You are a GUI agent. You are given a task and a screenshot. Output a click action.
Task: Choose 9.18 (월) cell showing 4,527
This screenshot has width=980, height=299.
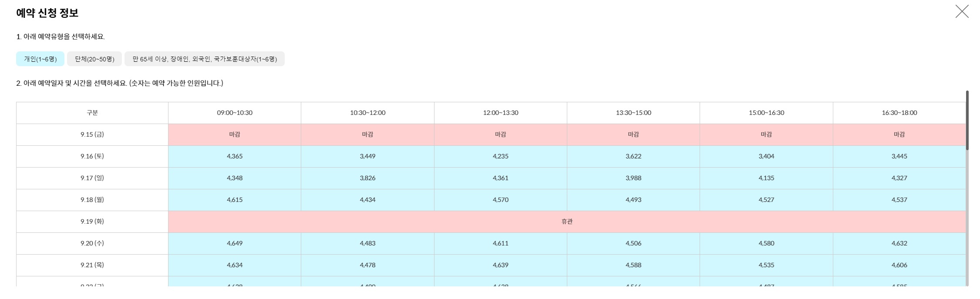766,200
